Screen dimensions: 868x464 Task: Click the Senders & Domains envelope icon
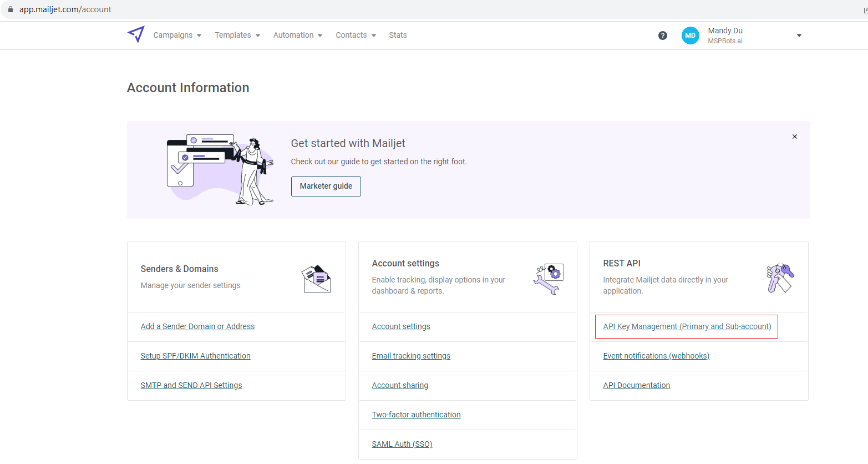click(316, 279)
